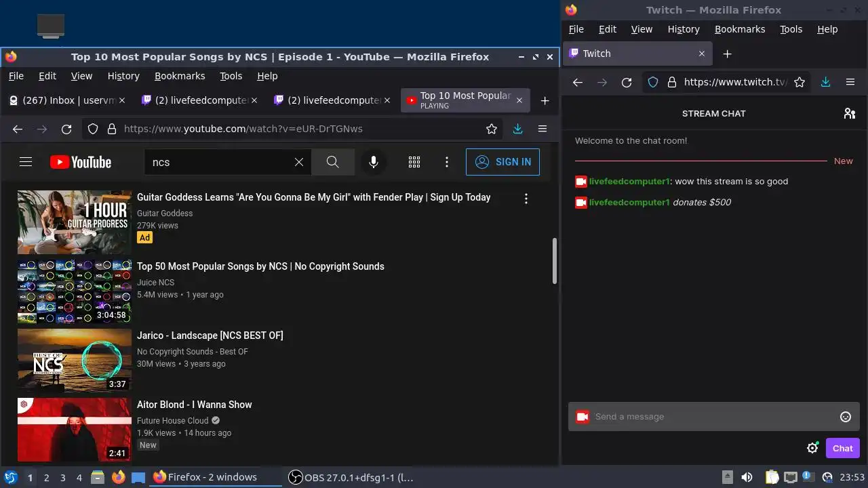Viewport: 868px width, 488px height.
Task: Open options menu for Guitar Goddess ad
Action: click(526, 199)
